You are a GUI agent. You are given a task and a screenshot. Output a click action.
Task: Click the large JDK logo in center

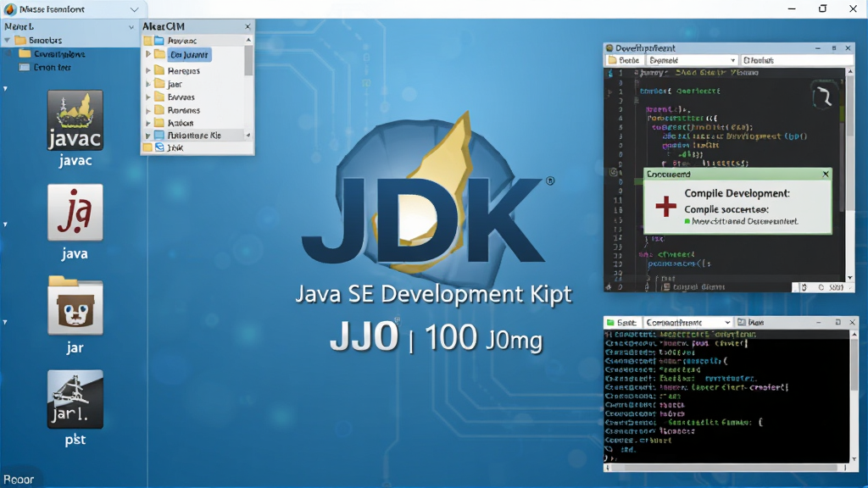pos(429,200)
